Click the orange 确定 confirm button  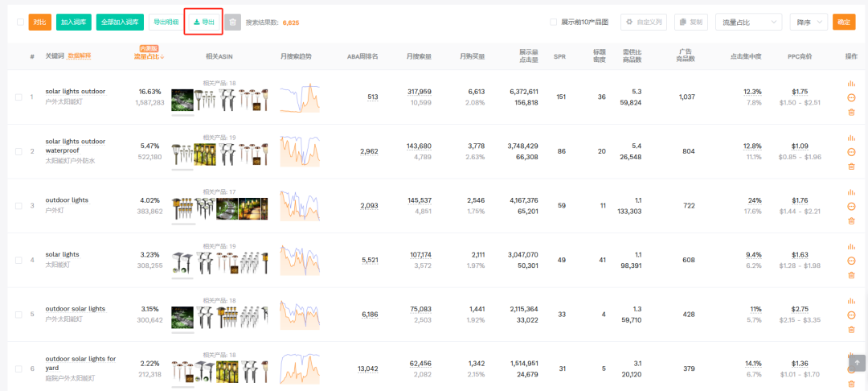coord(844,23)
